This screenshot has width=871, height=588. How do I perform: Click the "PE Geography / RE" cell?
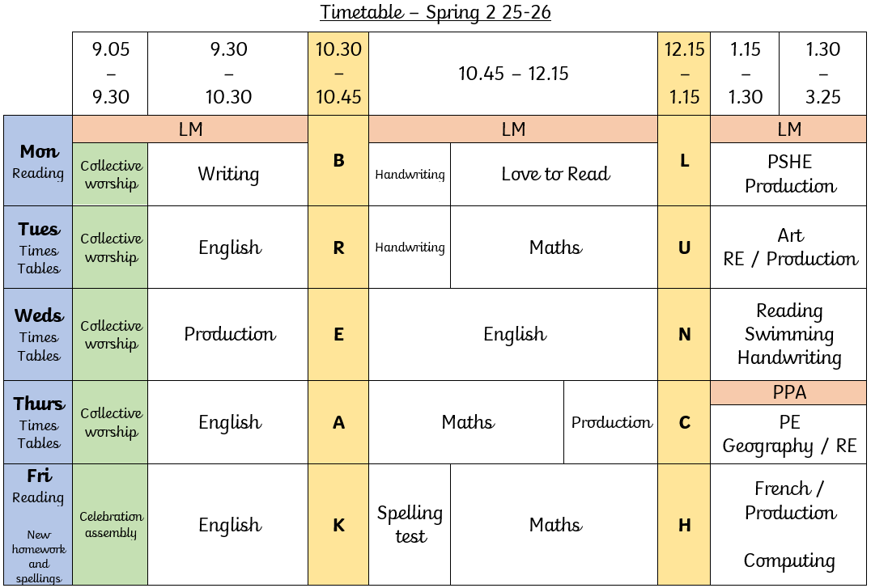pyautogui.click(x=788, y=435)
